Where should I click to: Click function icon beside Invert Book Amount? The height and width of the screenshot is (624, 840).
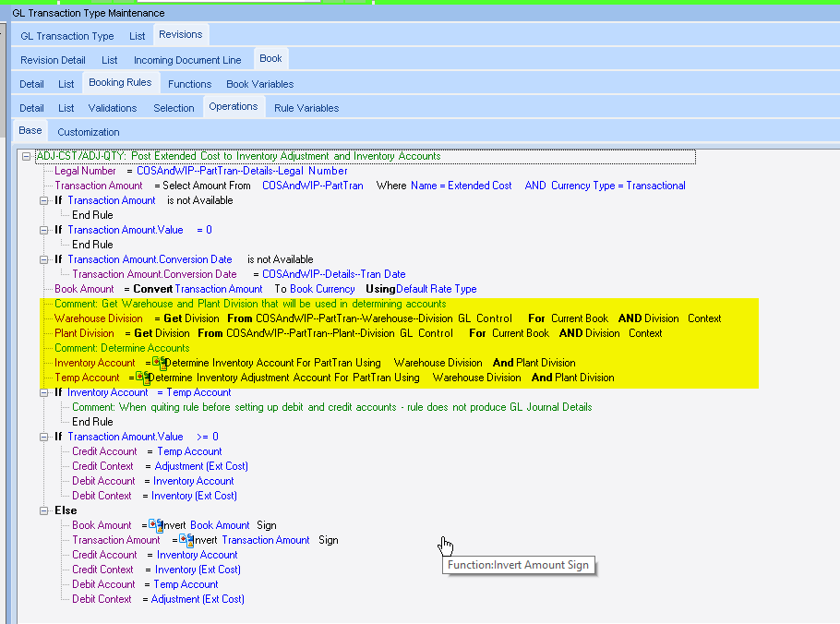[x=154, y=525]
